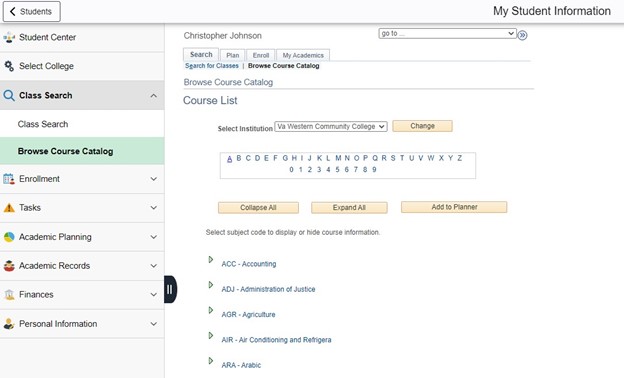
Task: Open the AGR - Agriculture link
Action: tap(248, 314)
